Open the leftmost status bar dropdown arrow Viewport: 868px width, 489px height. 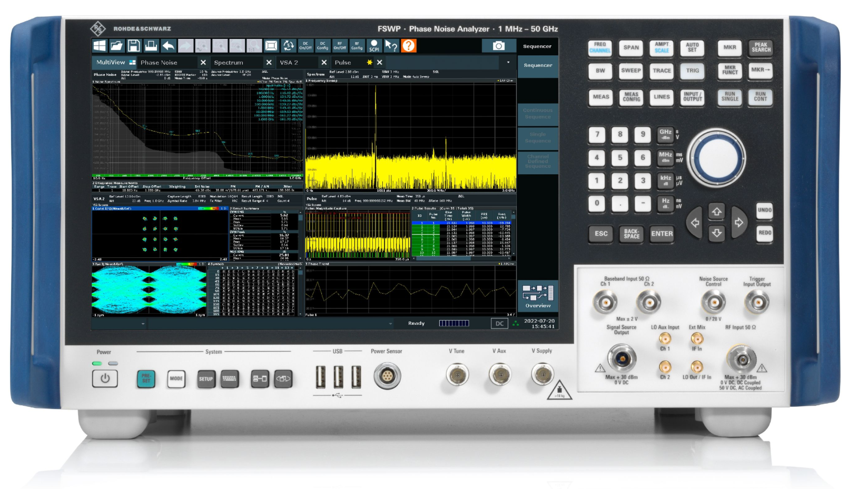point(143,324)
